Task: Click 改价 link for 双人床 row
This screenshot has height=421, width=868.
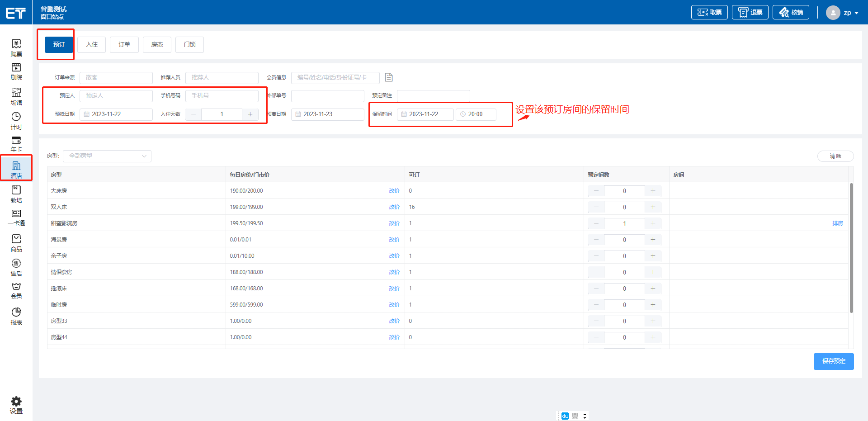Action: point(394,207)
